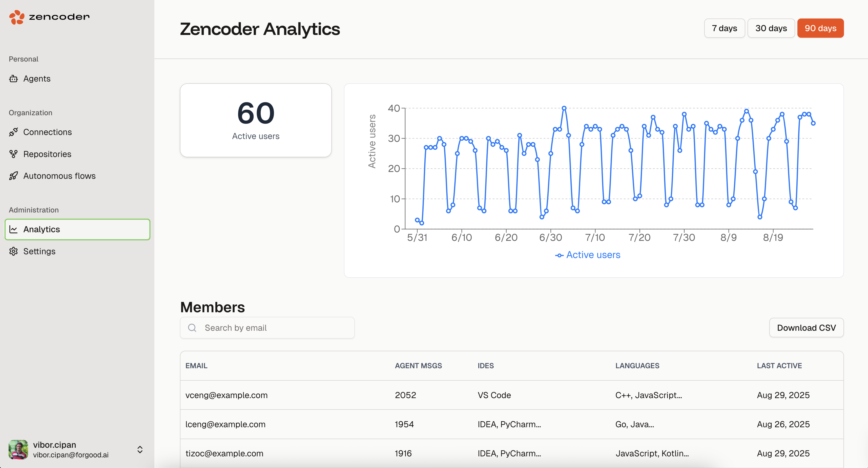Viewport: 868px width, 468px height.
Task: Sort by LAST ACTIVE column header
Action: tap(779, 366)
